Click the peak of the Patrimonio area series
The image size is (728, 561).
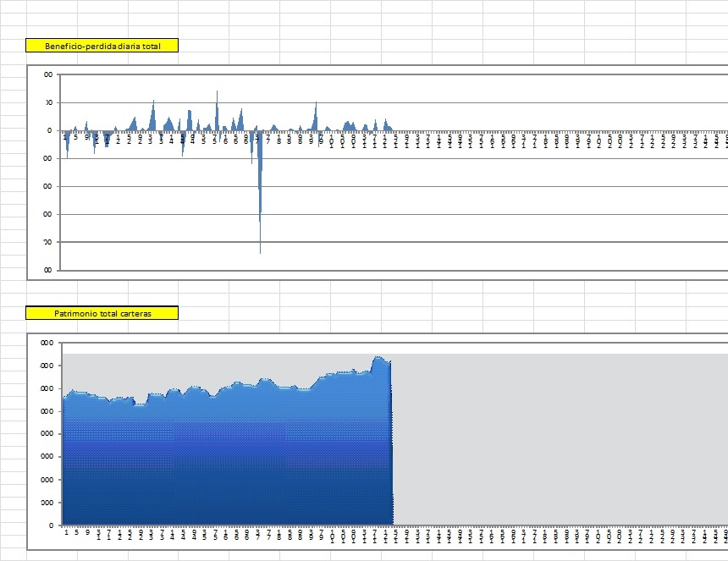click(378, 359)
